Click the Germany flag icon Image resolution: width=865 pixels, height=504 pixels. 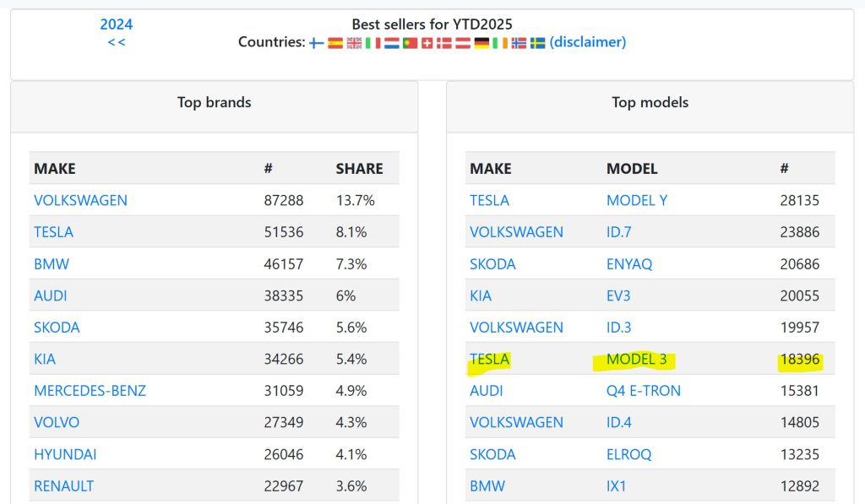[481, 42]
